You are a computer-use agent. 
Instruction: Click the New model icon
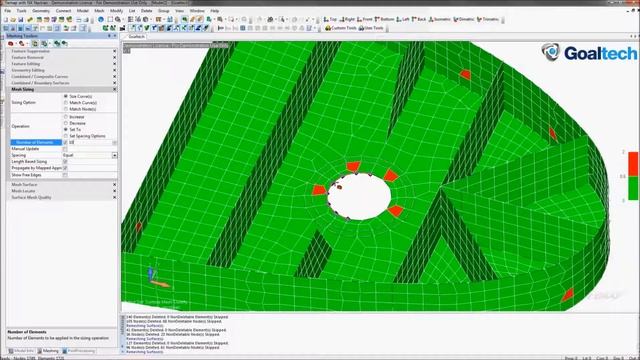pos(5,20)
